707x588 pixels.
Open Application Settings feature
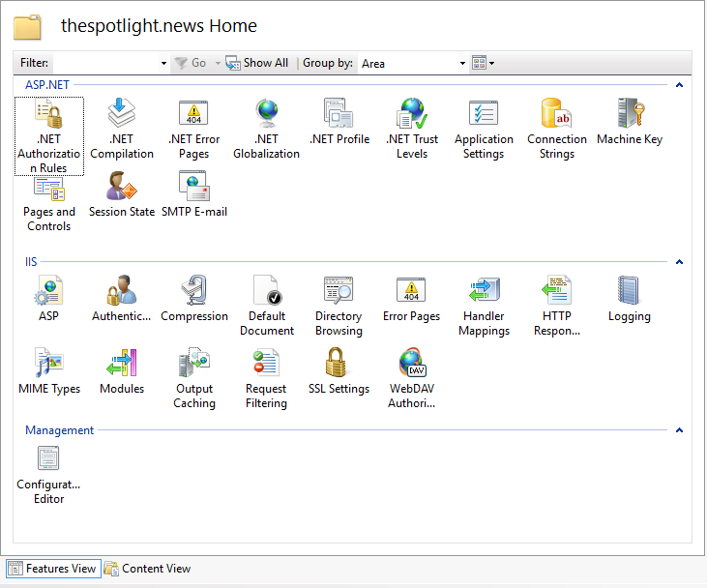click(484, 129)
